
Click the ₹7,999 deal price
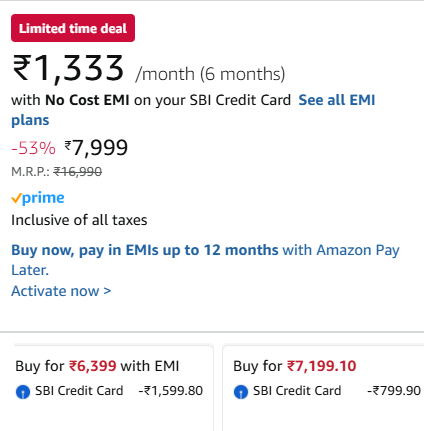[x=96, y=148]
